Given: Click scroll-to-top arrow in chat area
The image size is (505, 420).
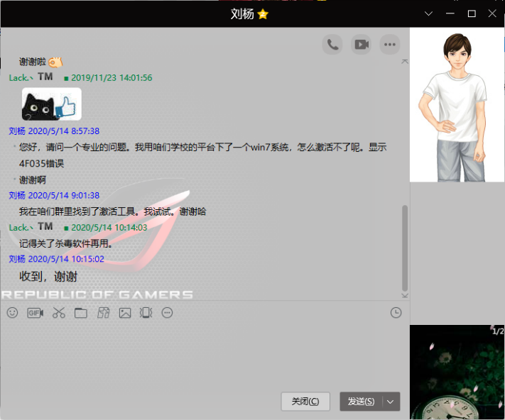Looking at the screenshot, I should [405, 62].
